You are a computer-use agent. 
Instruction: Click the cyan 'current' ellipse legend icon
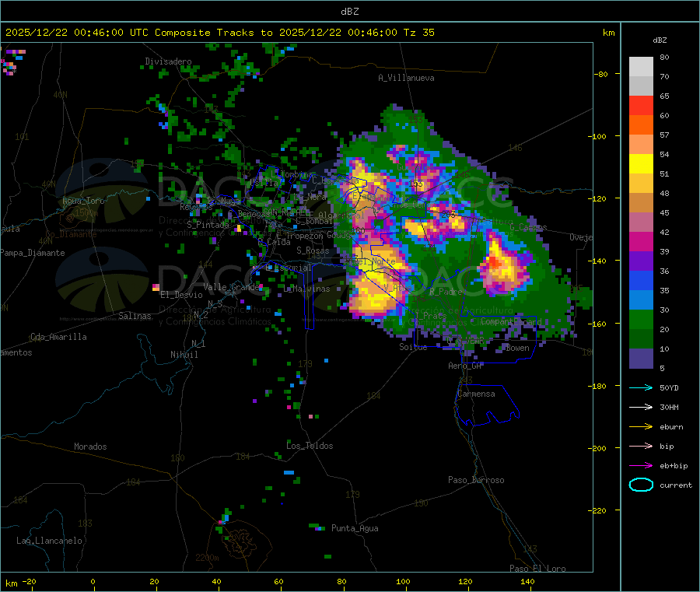click(641, 485)
